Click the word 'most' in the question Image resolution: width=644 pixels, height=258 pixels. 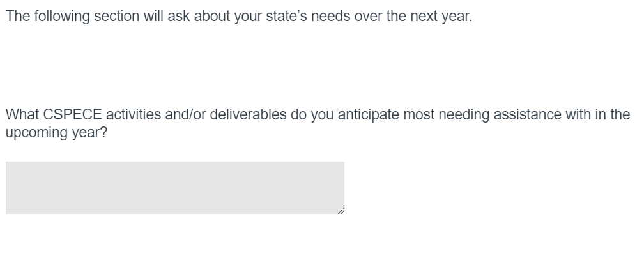pyautogui.click(x=417, y=115)
